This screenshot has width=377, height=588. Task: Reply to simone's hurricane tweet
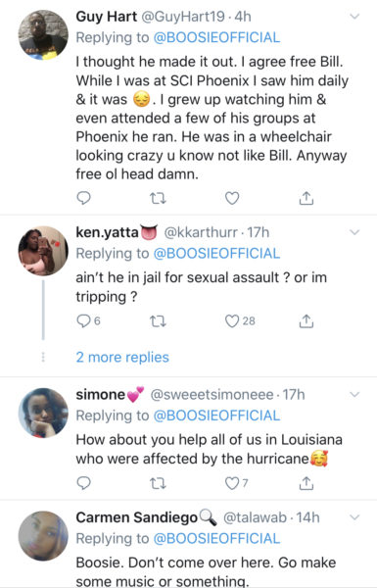click(x=83, y=483)
